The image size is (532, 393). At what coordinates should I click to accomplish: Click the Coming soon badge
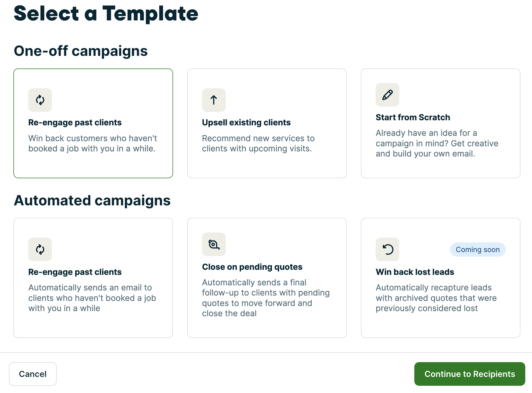[477, 250]
